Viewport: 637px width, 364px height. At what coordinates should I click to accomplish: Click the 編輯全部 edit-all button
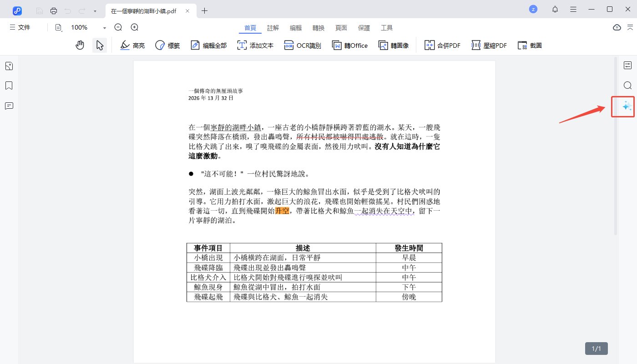click(208, 45)
